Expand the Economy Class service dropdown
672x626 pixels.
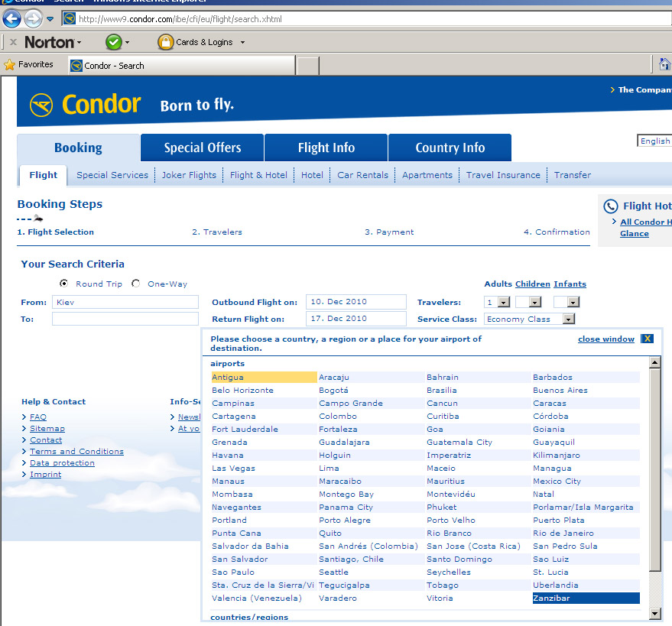(x=568, y=319)
